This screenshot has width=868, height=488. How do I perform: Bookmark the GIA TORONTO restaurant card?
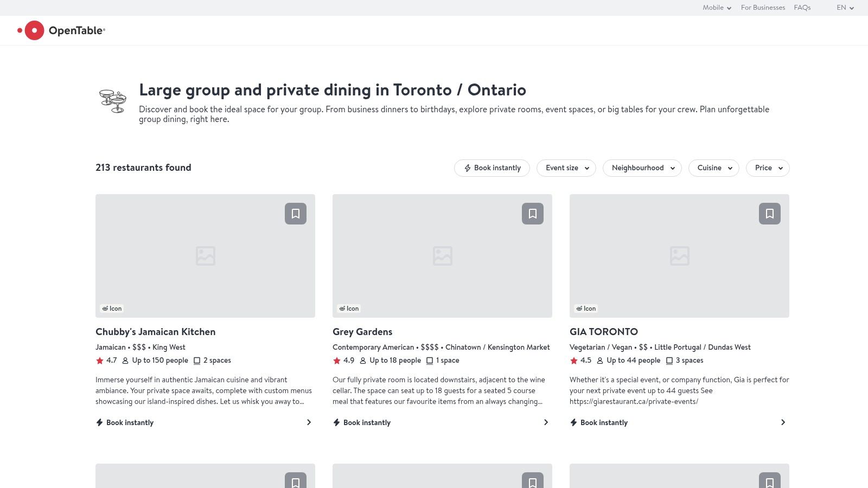[769, 214]
